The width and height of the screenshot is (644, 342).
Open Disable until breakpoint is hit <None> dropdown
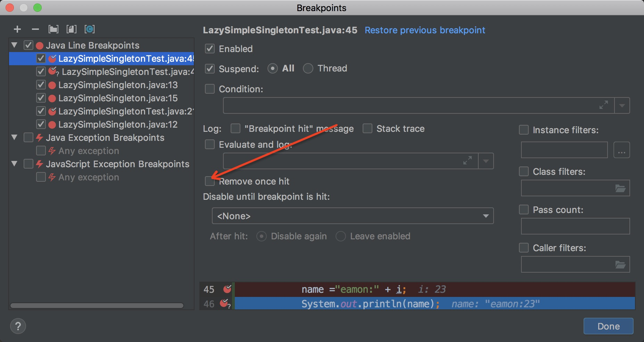point(353,216)
